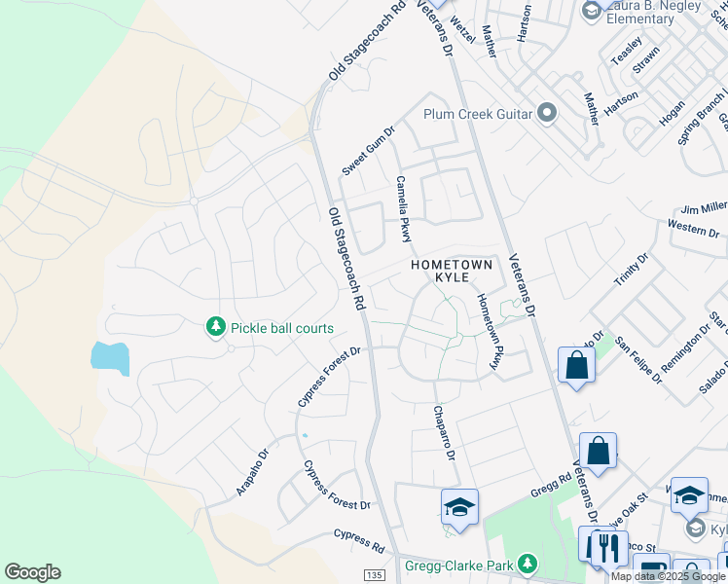Select the route 135 highway shield
Viewport: 728px width, 584px height.
[374, 574]
